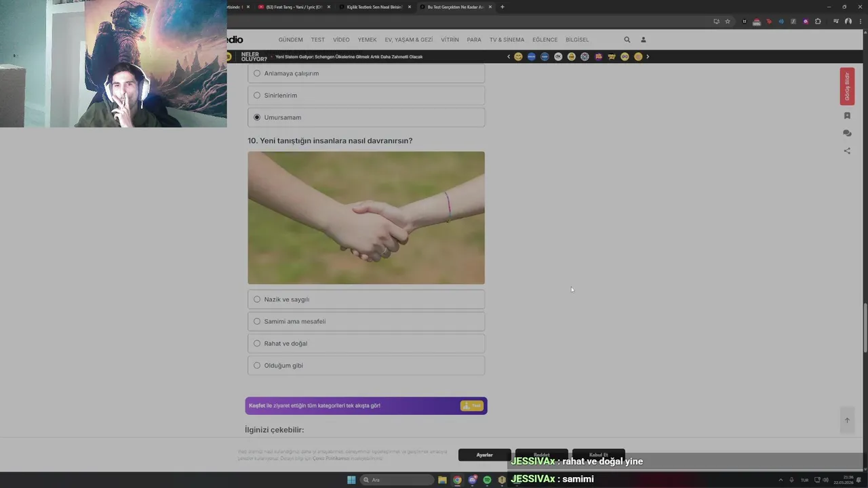Show previous categories with the left arrow
This screenshot has height=488, width=868.
[509, 57]
